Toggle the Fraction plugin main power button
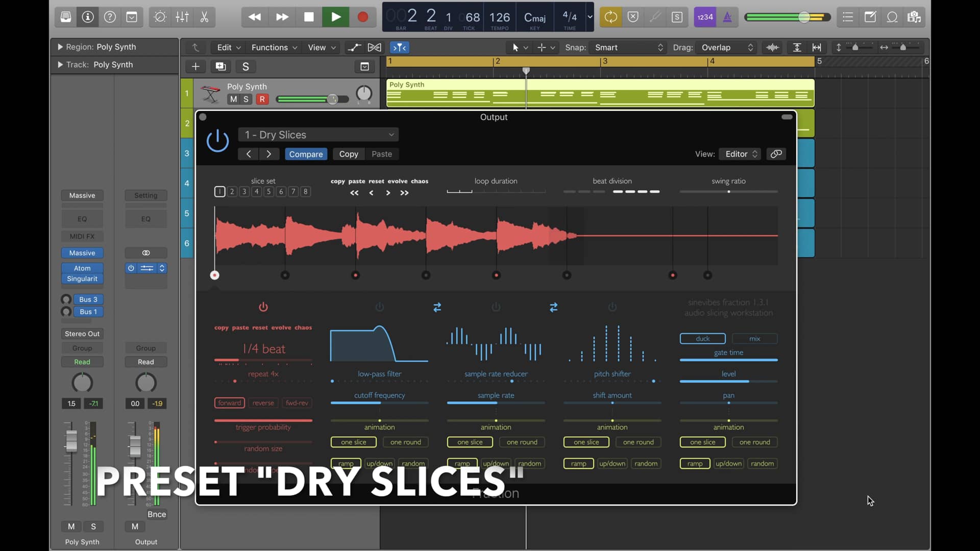Screen dimensions: 980x551 tap(217, 140)
